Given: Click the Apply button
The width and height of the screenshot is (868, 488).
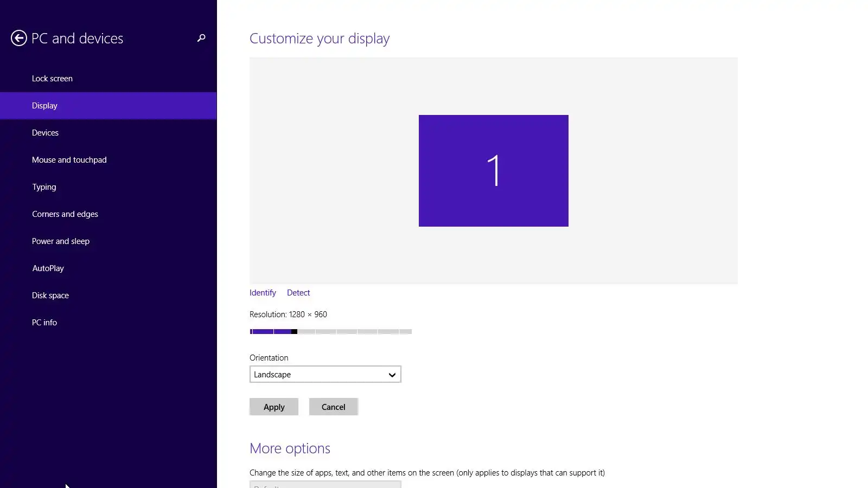Looking at the screenshot, I should pyautogui.click(x=274, y=407).
